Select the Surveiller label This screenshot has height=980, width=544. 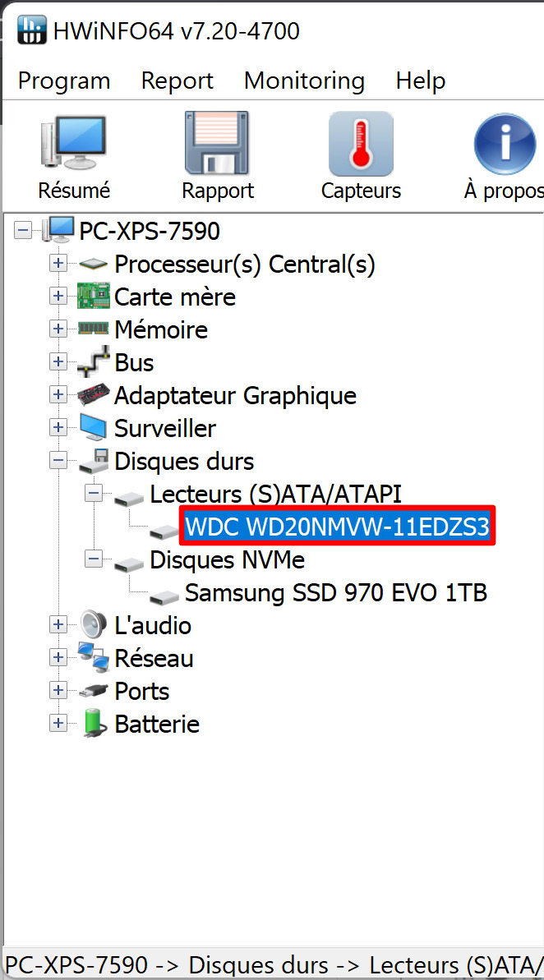tap(165, 429)
